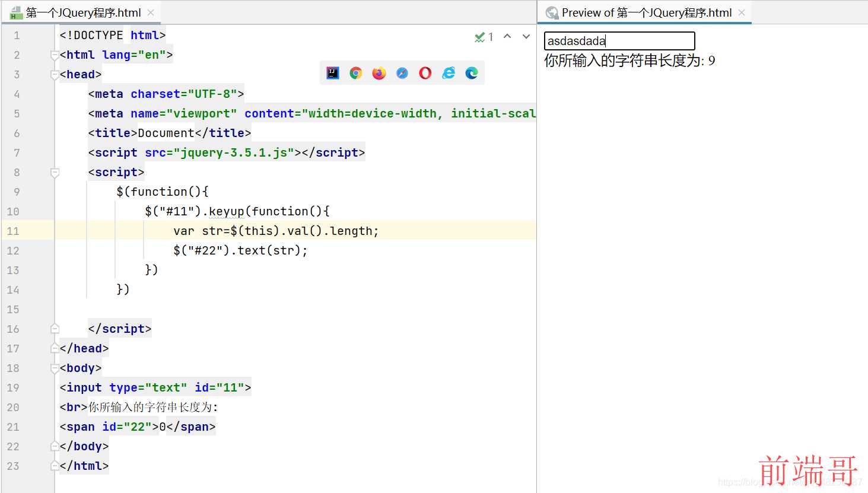Viewport: 868px width, 493px height.
Task: Click into the preview text input field
Action: click(x=619, y=41)
